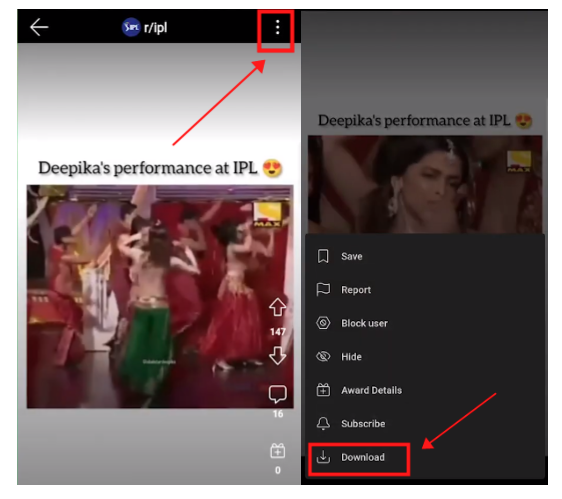Tap the back arrow in the top bar
Image resolution: width=562 pixels, height=499 pixels.
pyautogui.click(x=39, y=27)
